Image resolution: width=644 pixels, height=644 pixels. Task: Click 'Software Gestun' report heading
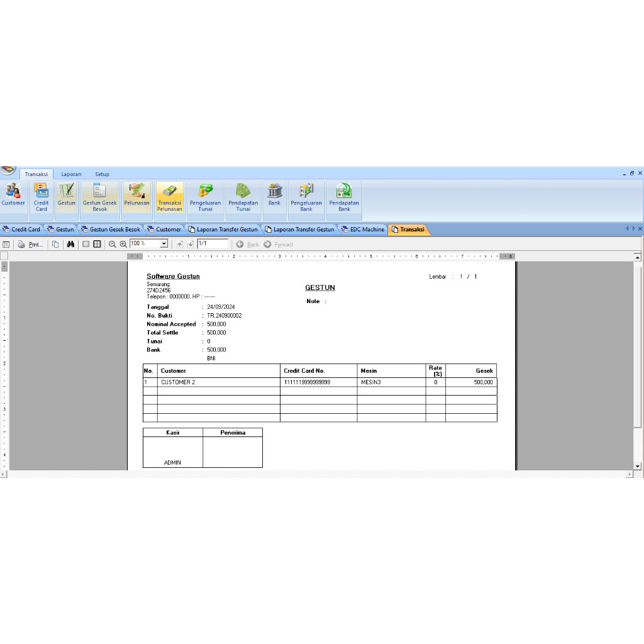coord(174,277)
